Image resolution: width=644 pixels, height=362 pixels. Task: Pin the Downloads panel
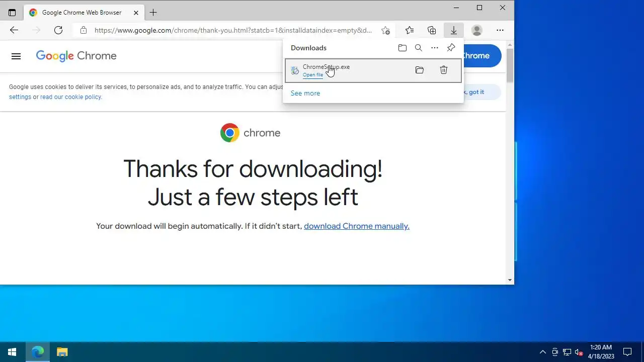tap(451, 48)
